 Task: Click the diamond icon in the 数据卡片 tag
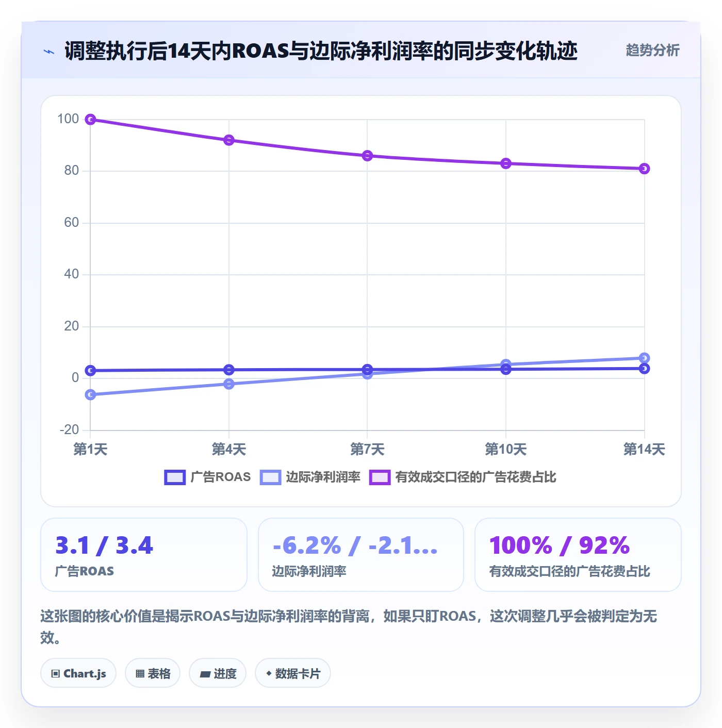pos(269,673)
